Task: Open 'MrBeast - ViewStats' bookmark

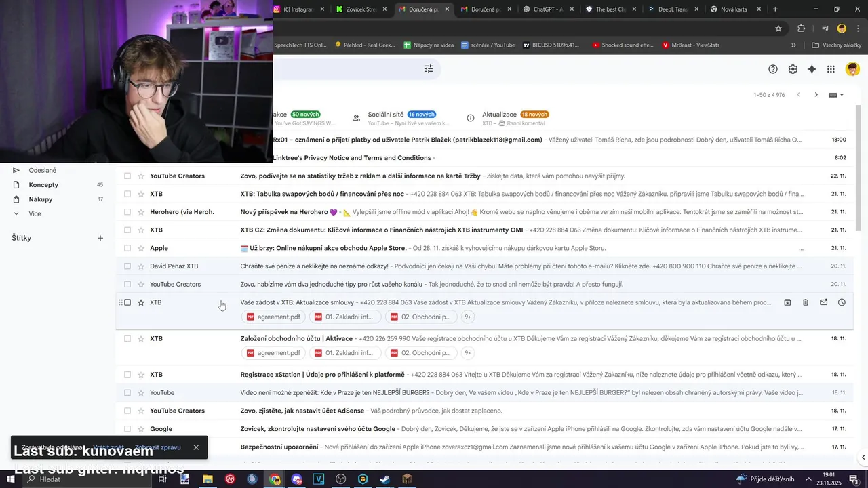Action: pos(690,45)
